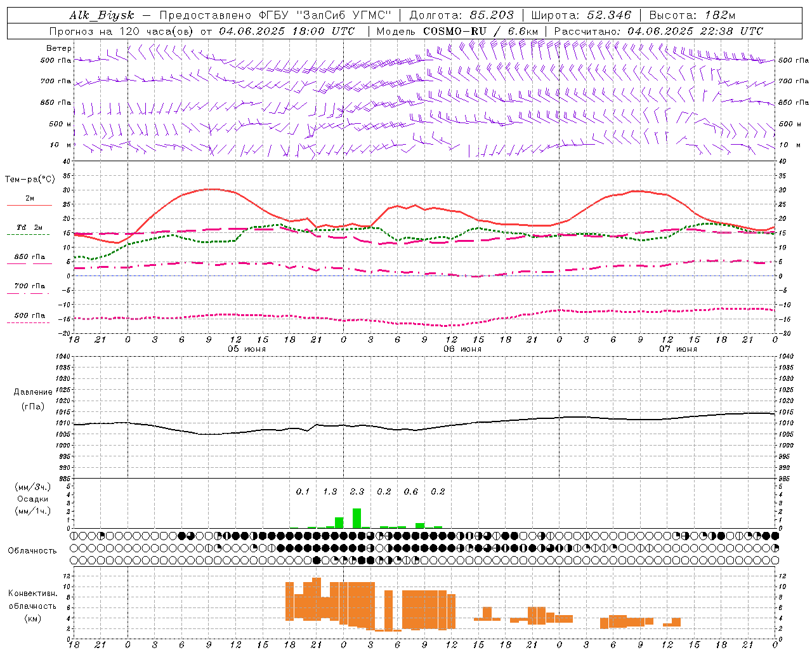Click the 05 июня date label
The image size is (812, 650).
(x=247, y=349)
